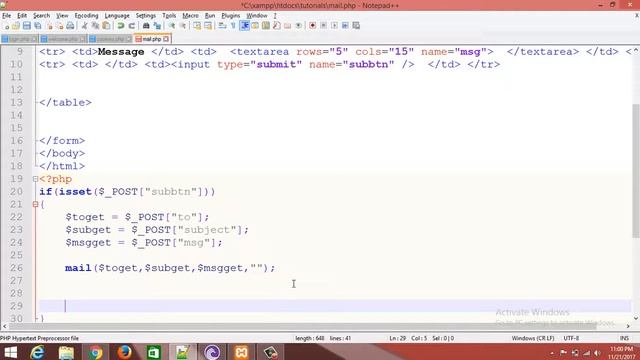The height and width of the screenshot is (360, 640).
Task: Open the Plugins menu
Action: pyautogui.click(x=231, y=16)
